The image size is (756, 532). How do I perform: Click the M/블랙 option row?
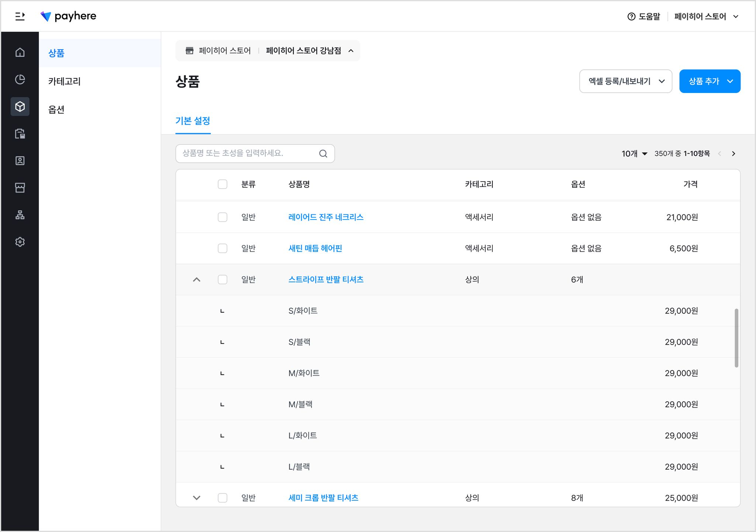[458, 404]
